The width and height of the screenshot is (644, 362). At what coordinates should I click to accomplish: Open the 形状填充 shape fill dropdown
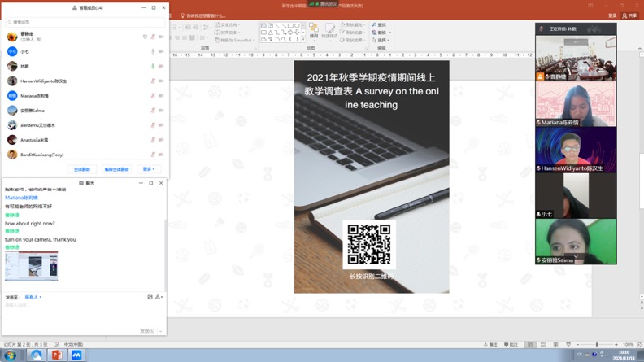coord(353,25)
